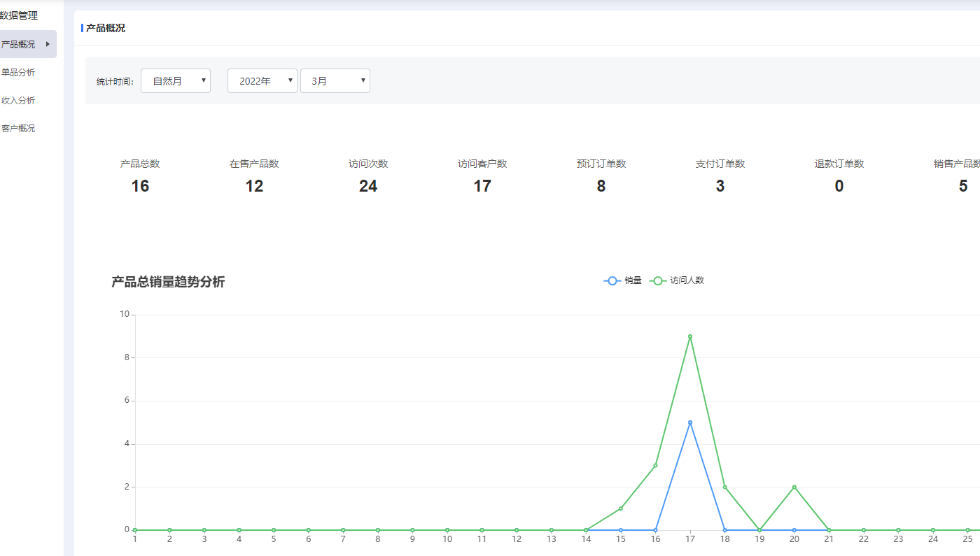This screenshot has height=556, width=980.
Task: Toggle the 销量 legend series
Action: tap(623, 280)
